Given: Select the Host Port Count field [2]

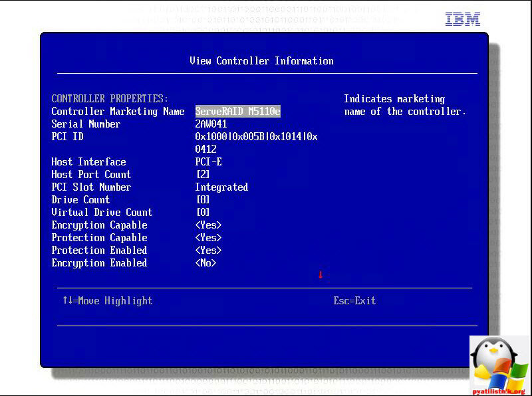Looking at the screenshot, I should pos(203,174).
